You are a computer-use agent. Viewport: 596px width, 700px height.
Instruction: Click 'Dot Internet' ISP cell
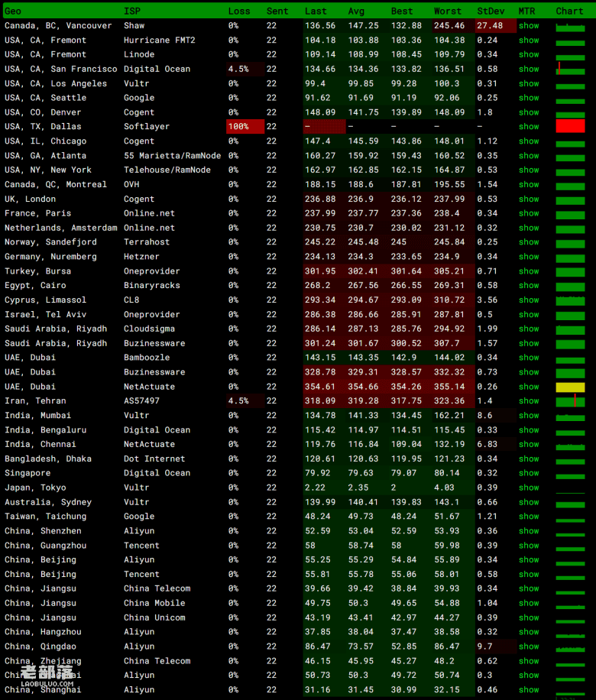[x=154, y=459]
